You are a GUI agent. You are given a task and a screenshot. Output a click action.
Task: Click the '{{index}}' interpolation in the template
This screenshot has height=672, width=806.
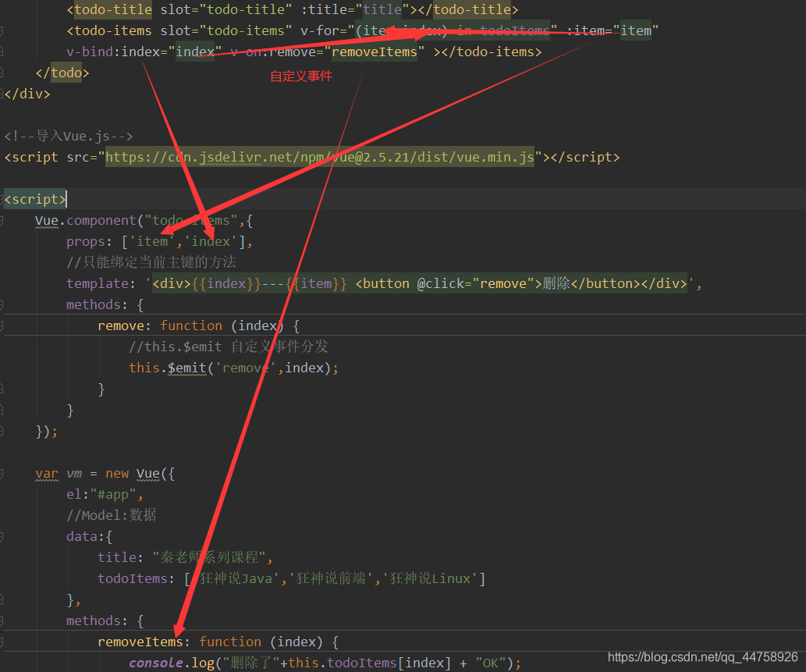coord(226,284)
